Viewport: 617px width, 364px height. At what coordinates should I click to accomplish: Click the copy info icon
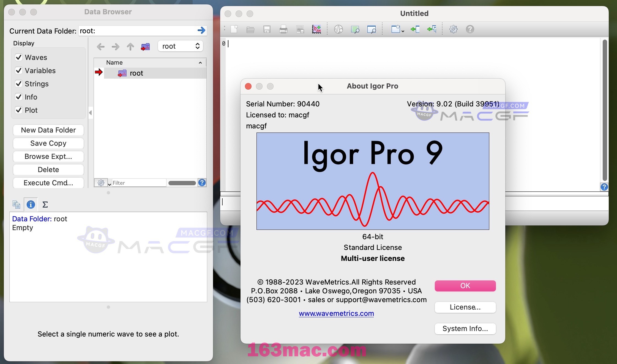click(x=16, y=205)
